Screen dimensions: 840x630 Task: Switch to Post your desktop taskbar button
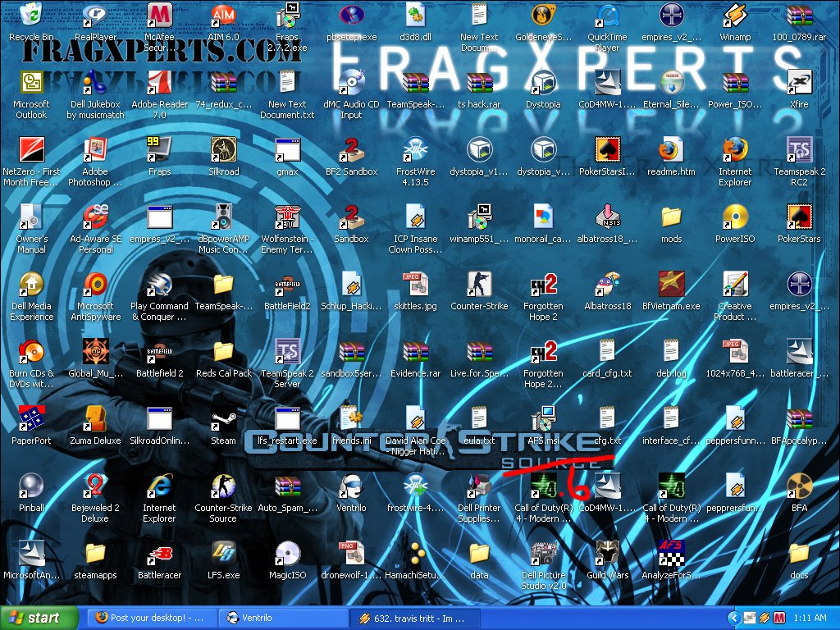point(152,618)
